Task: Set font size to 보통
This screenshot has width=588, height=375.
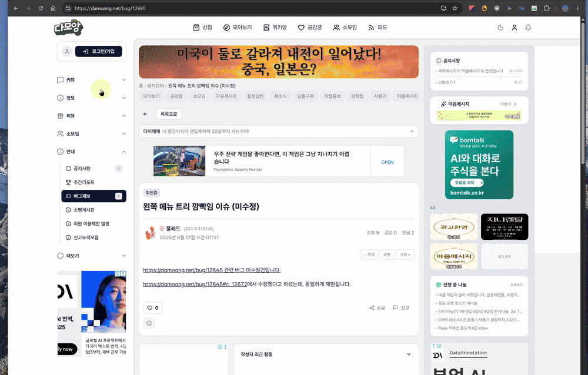Action: click(x=387, y=255)
